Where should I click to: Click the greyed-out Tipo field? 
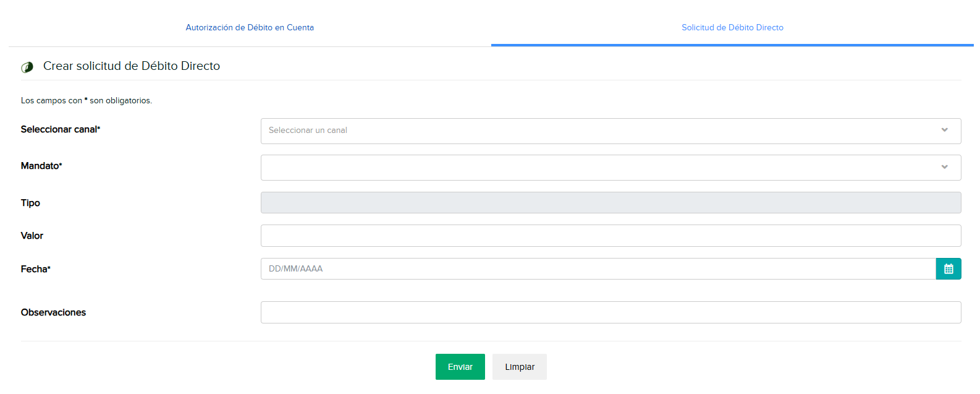610,203
